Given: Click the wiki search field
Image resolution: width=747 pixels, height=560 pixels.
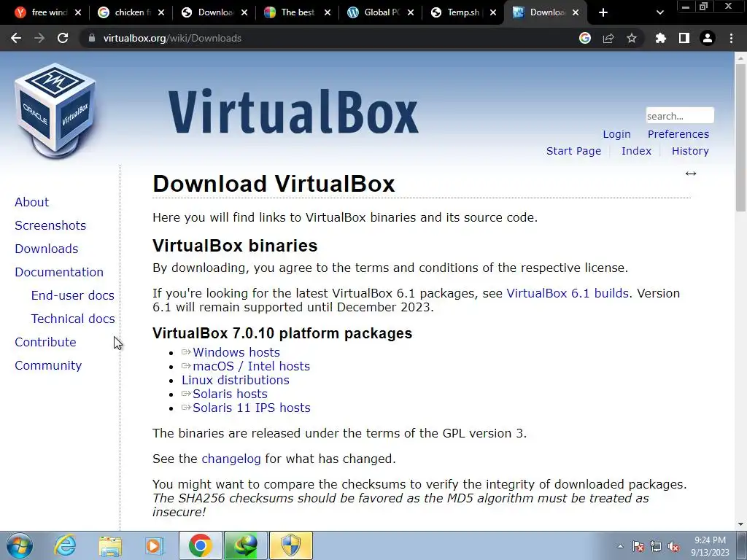Looking at the screenshot, I should pyautogui.click(x=680, y=116).
